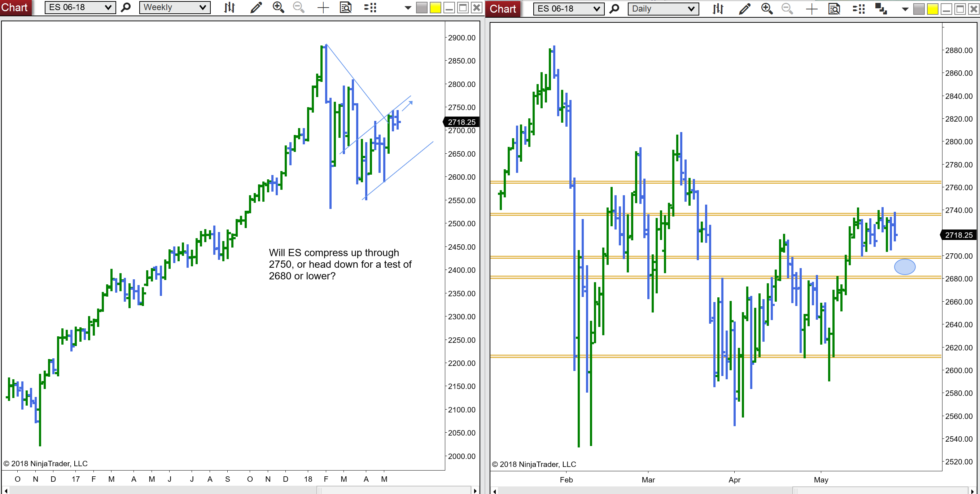Screen dimensions: 980x494
Task: Open the Weekly interval dropdown
Action: click(x=175, y=7)
